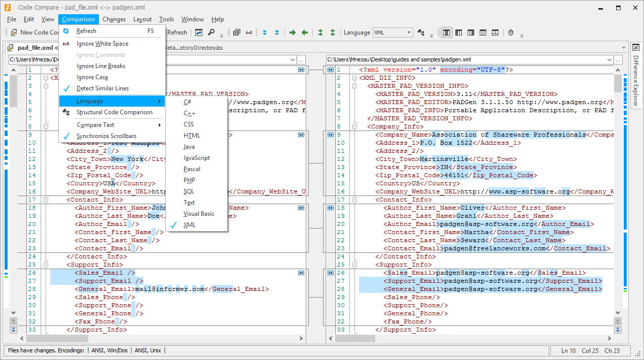The width and height of the screenshot is (644, 360).
Task: Click the right pane horizontal scrollbar thumb
Action: pos(355,338)
